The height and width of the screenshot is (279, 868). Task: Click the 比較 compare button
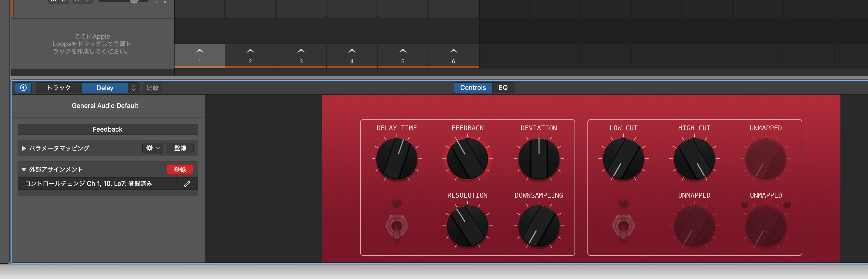click(x=152, y=87)
